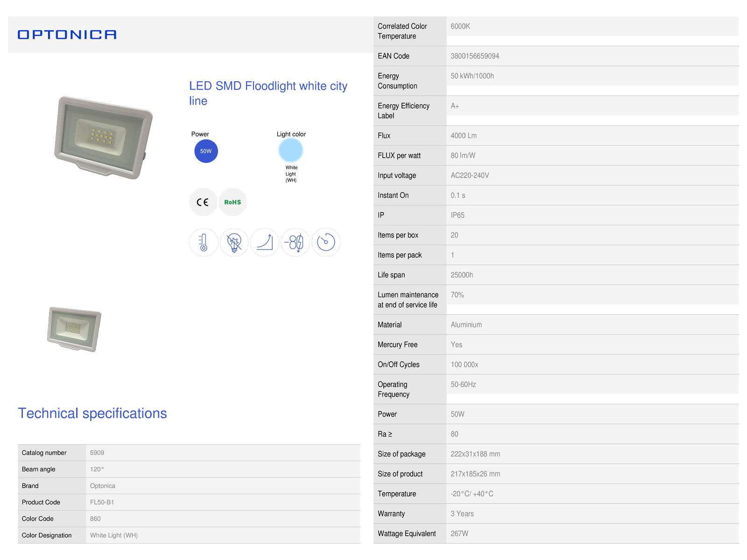Click the Catalog number label

coord(44,453)
